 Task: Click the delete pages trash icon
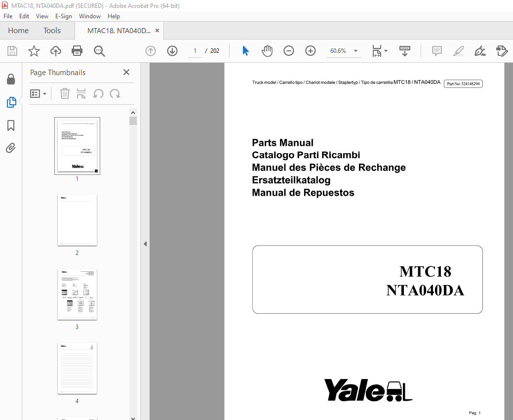[65, 94]
